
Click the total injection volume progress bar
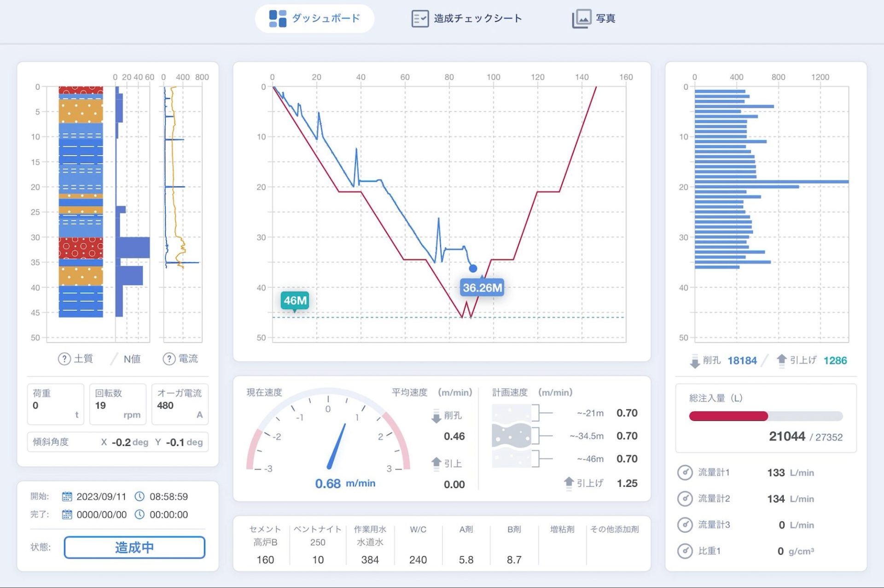tap(766, 416)
